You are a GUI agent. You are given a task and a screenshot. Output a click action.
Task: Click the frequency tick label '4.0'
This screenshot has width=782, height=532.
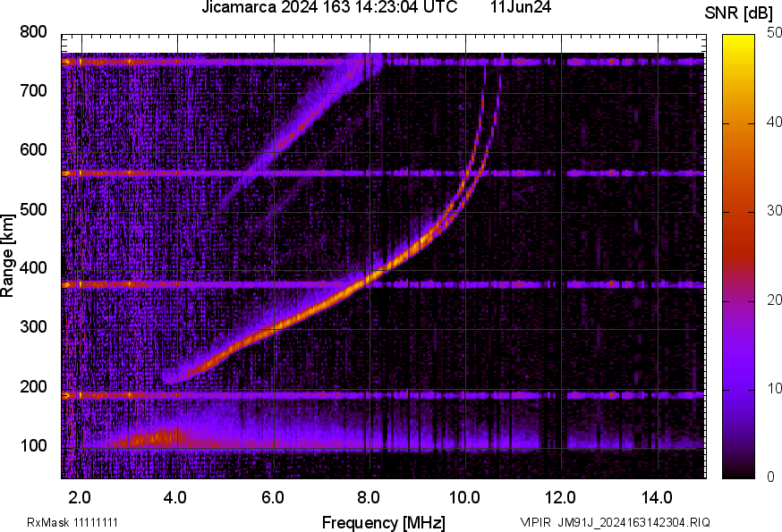pos(175,498)
